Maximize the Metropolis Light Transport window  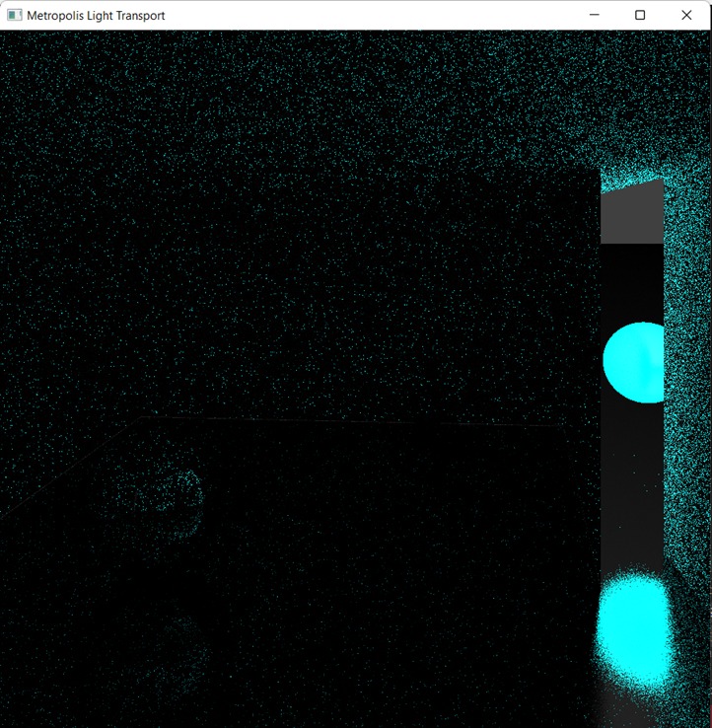pos(640,15)
